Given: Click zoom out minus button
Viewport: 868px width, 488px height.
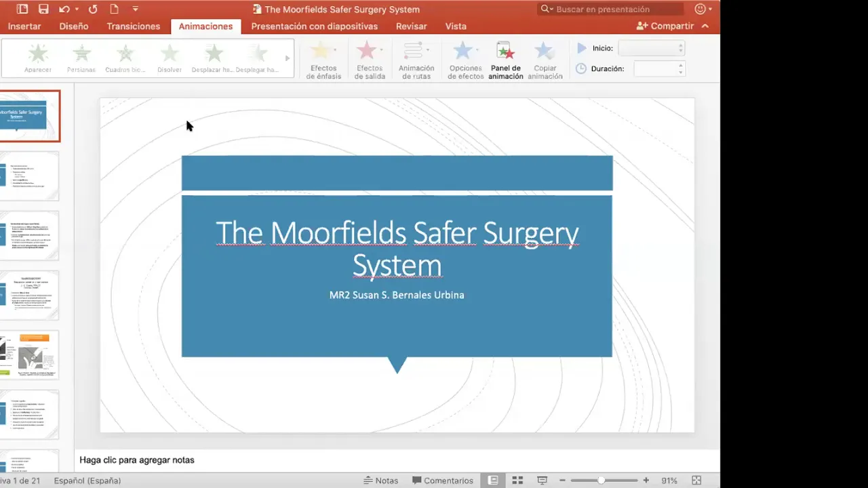Looking at the screenshot, I should pyautogui.click(x=563, y=481).
